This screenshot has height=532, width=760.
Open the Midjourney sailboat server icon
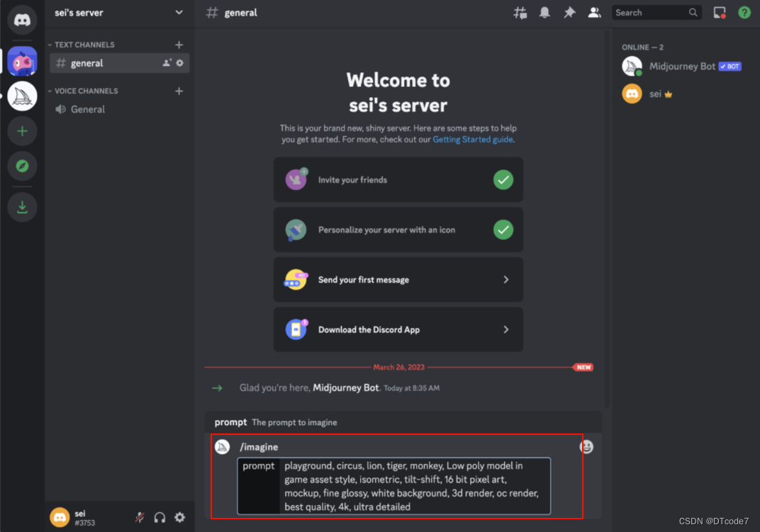pos(22,96)
